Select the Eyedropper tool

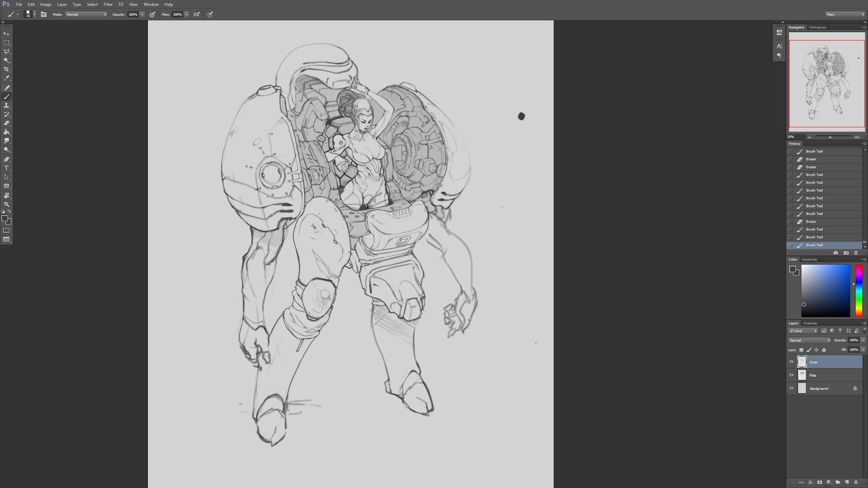[x=6, y=78]
